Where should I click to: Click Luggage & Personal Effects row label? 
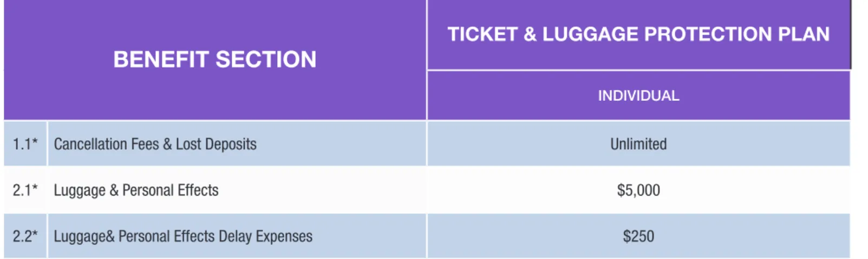click(x=136, y=191)
